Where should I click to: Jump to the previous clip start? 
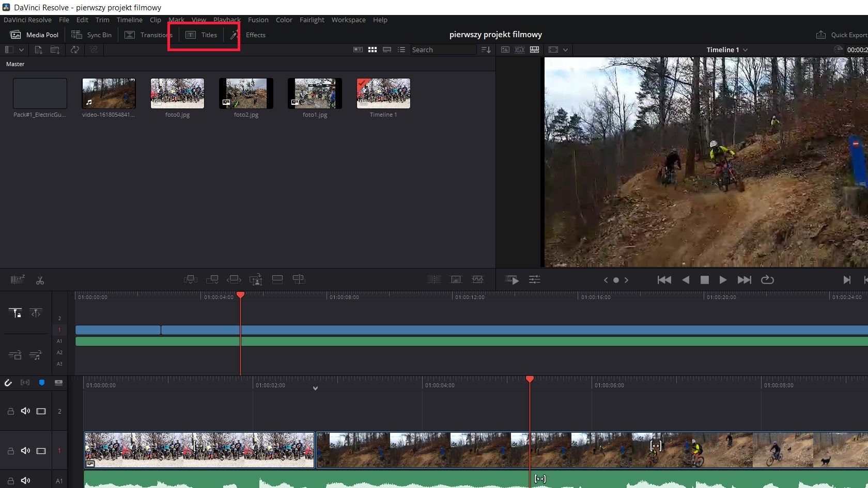point(664,280)
